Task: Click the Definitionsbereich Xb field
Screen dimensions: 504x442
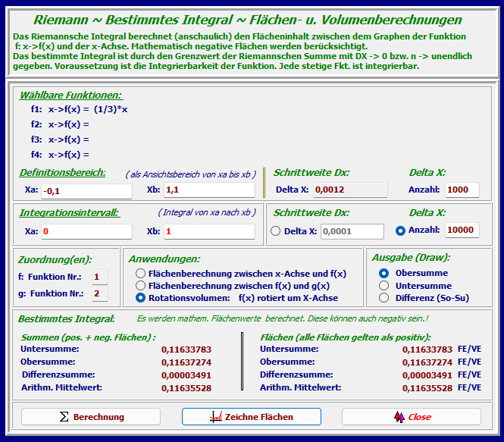Action: click(208, 190)
